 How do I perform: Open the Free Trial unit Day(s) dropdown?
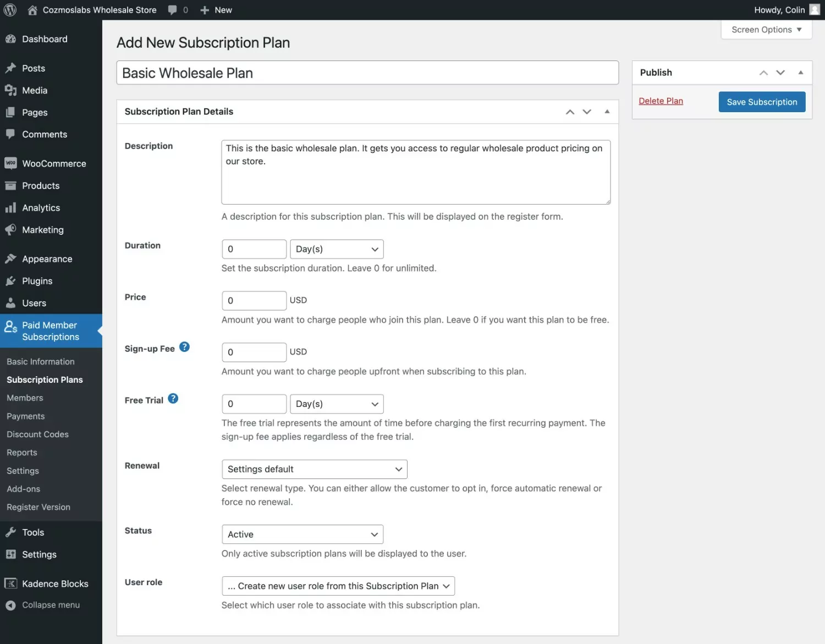tap(337, 404)
